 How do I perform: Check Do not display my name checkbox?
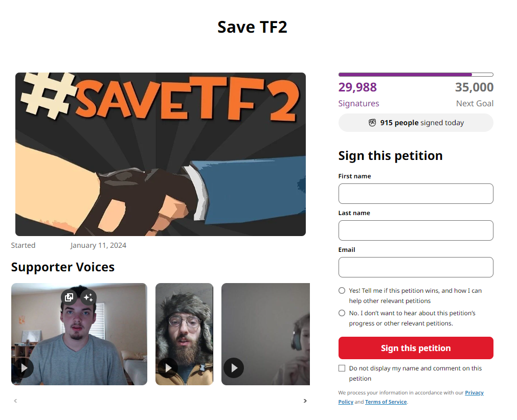coord(342,368)
